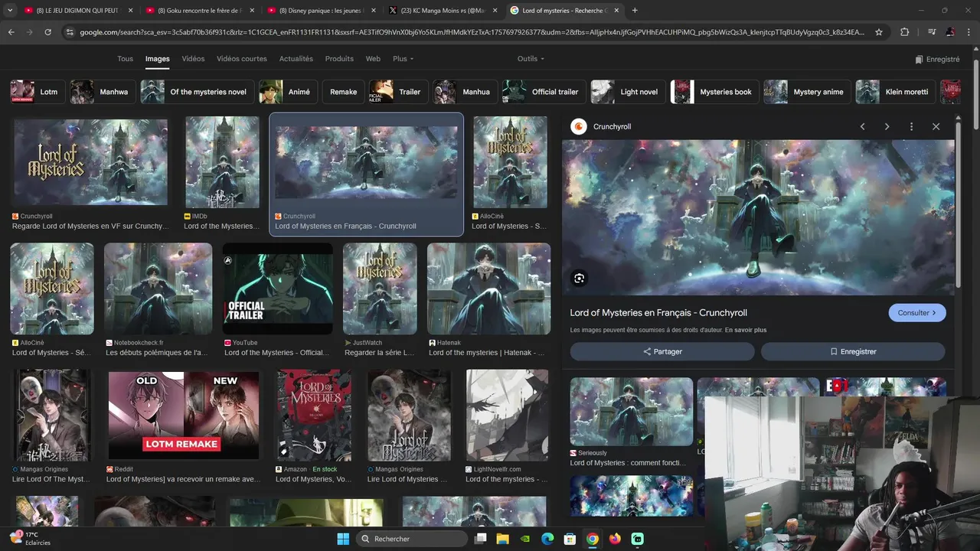
Task: Open a new browser tab
Action: pyautogui.click(x=634, y=10)
